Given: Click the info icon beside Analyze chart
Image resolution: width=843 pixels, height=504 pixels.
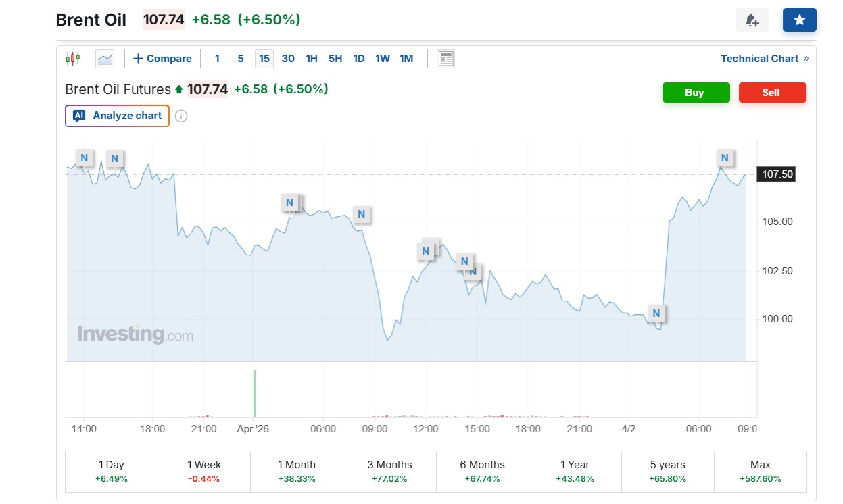Looking at the screenshot, I should 181,116.
